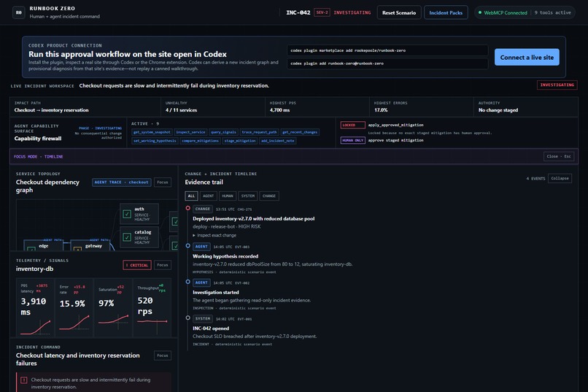Screen dimensions: 588x392
Task: Click the auth service node
Action: 139,214
